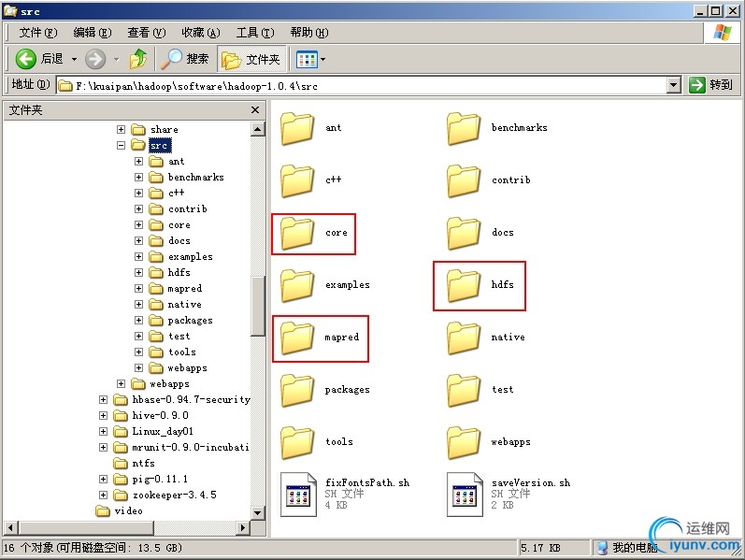Select the benchmarks folder icon in file list

(464, 128)
